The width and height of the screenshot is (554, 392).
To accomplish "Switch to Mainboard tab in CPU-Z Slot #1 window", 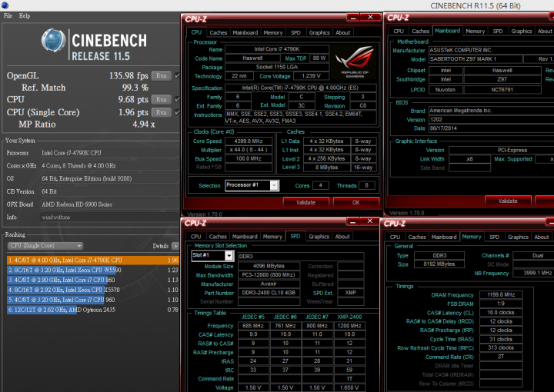I will [245, 237].
